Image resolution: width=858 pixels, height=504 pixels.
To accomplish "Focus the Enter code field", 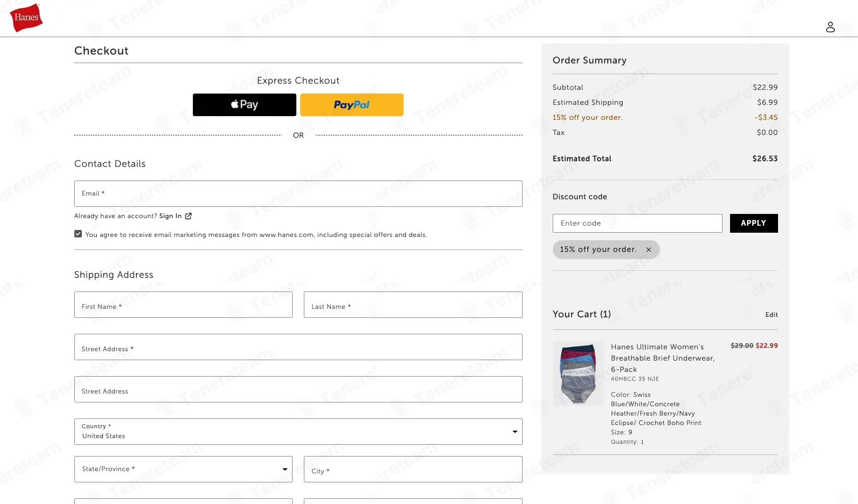I will click(x=637, y=223).
